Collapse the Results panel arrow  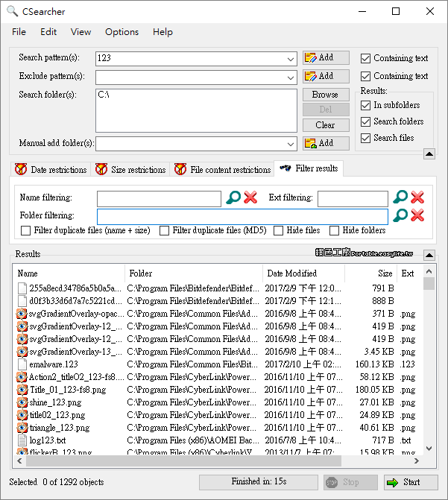pyautogui.click(x=429, y=255)
